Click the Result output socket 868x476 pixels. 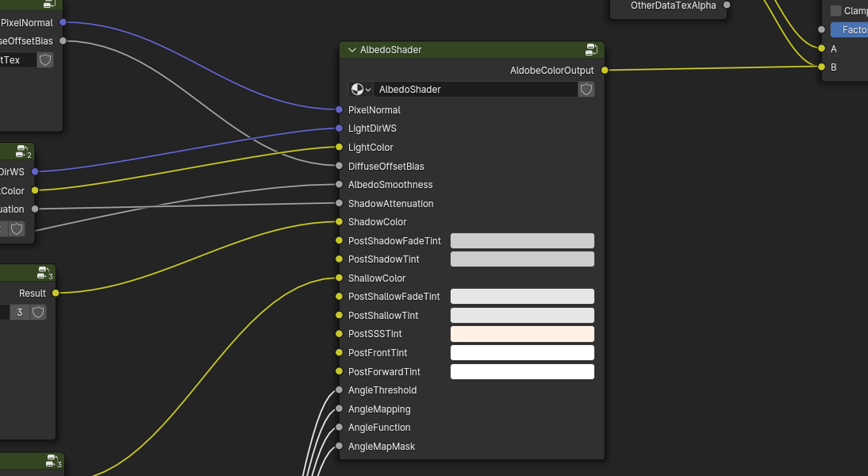[x=56, y=294]
